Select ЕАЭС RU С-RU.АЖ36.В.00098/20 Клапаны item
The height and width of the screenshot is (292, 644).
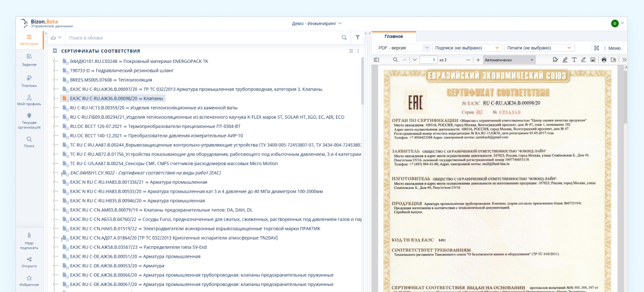113,99
